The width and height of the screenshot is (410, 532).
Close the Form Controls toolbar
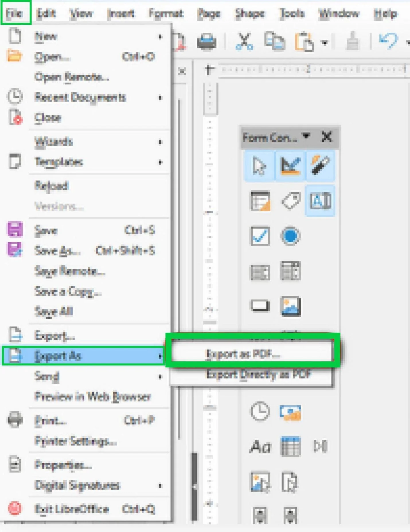327,137
